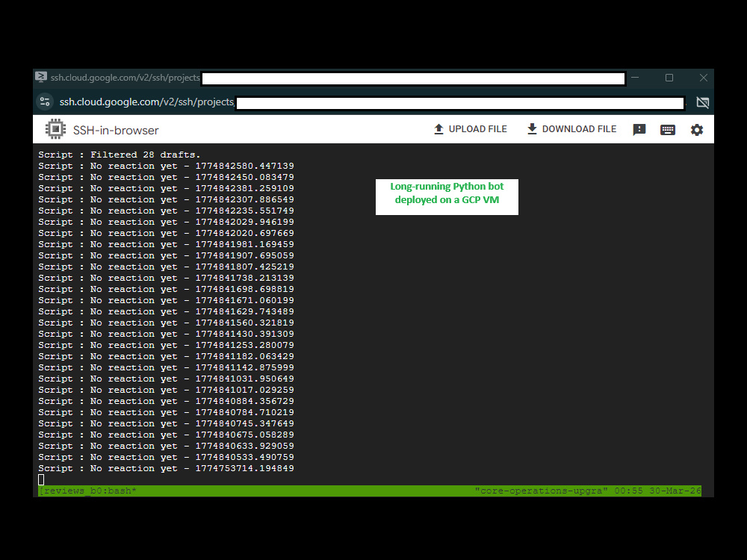The width and height of the screenshot is (747, 560).
Task: Open the settings gear menu
Action: pyautogui.click(x=696, y=129)
